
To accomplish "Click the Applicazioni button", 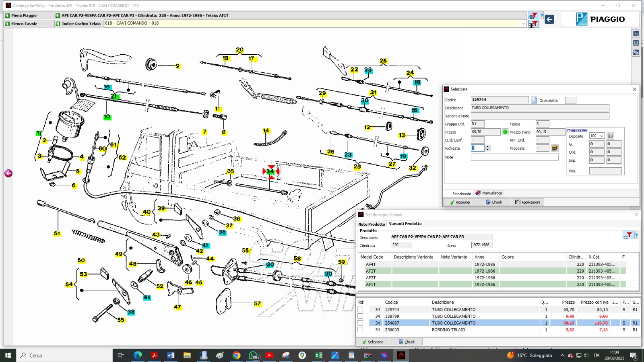I will [527, 202].
